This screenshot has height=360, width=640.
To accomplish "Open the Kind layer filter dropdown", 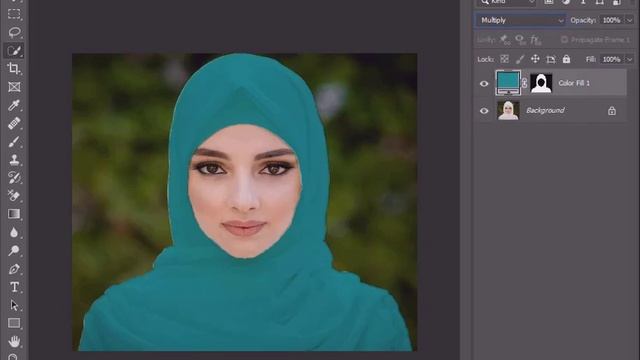I will point(508,2).
